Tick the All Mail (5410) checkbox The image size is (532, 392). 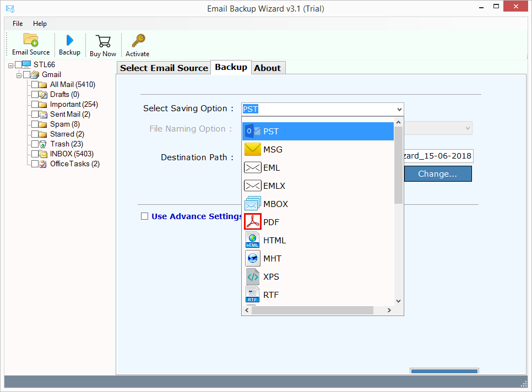[35, 84]
